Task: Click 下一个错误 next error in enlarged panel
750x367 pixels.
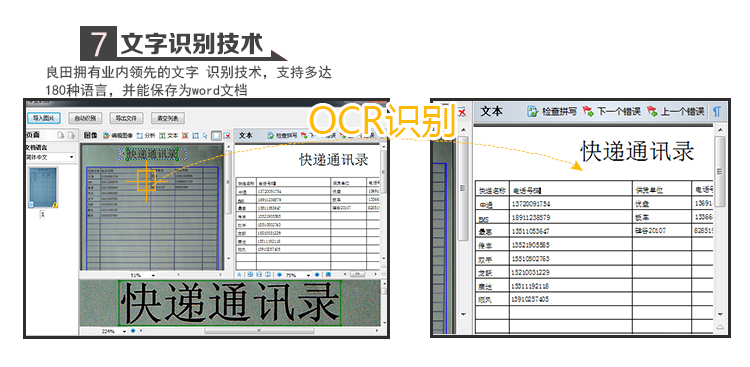Action: click(x=612, y=111)
